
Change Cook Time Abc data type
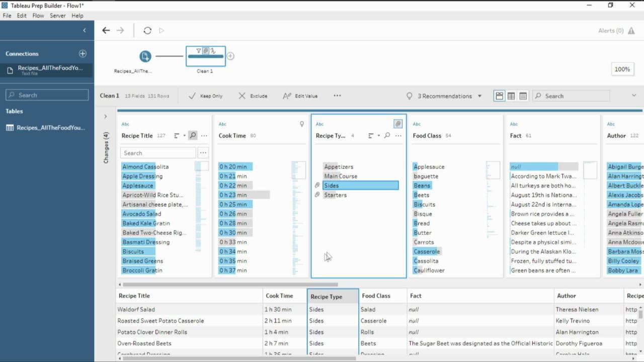[x=222, y=124]
